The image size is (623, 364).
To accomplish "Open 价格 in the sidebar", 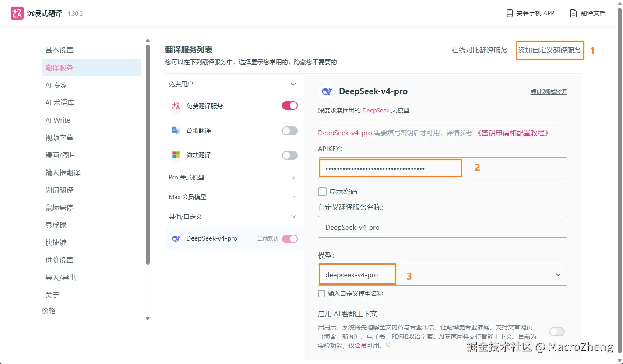I will tap(49, 311).
